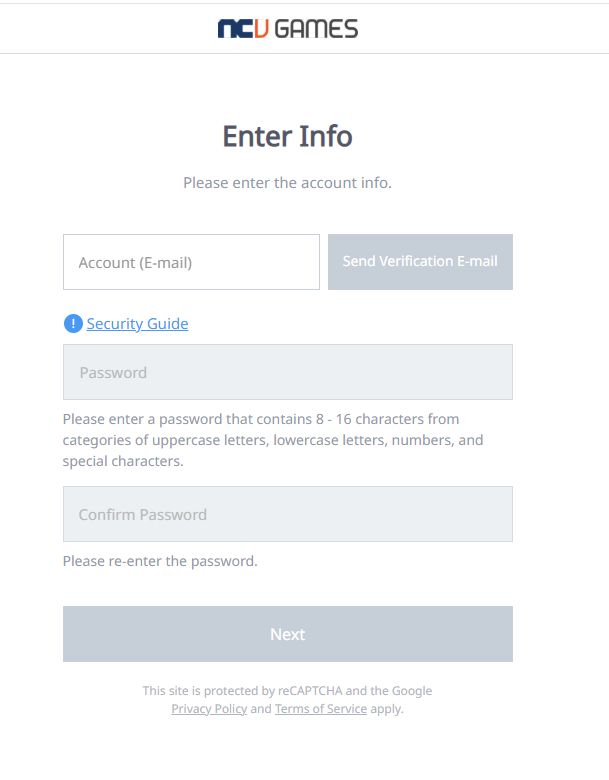The image size is (609, 780).
Task: Focus the Confirm Password field
Action: (288, 514)
